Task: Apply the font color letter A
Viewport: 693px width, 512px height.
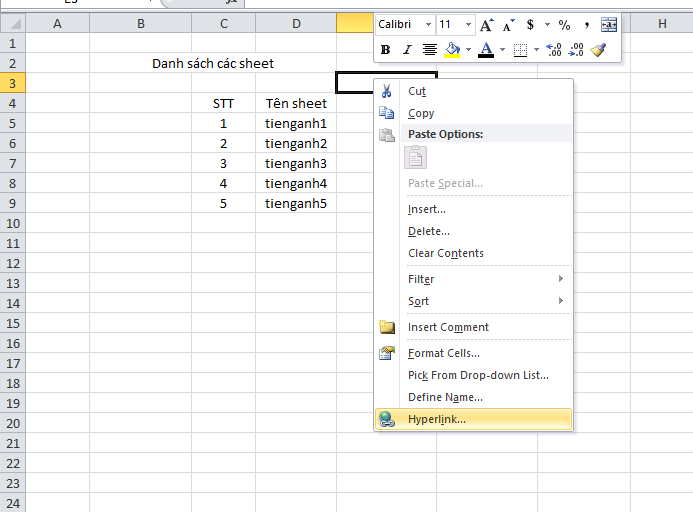Action: point(486,50)
